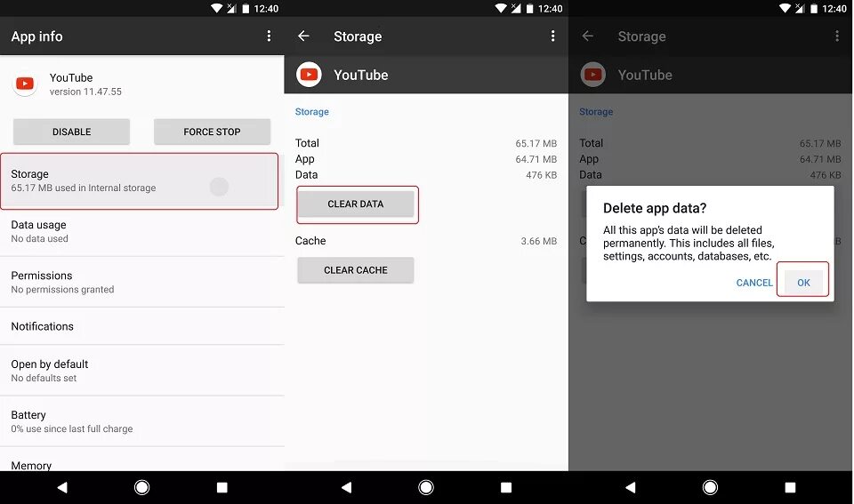Tap Android recents button on middle screen
Viewport: 854px width, 504px height.
click(506, 487)
